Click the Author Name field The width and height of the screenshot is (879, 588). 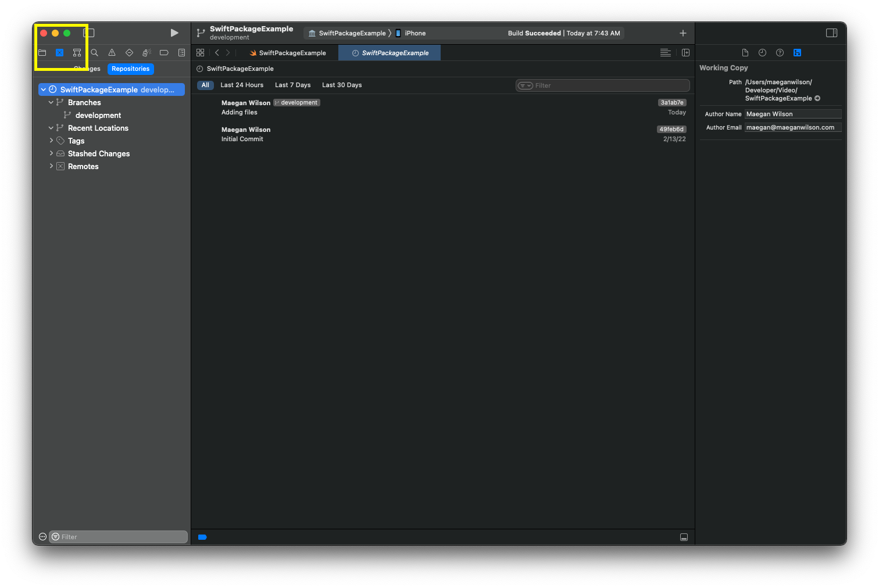793,114
